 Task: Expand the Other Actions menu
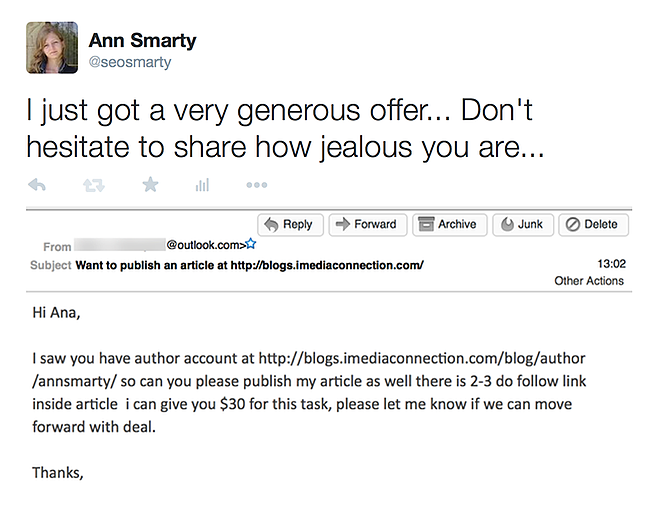tap(589, 281)
